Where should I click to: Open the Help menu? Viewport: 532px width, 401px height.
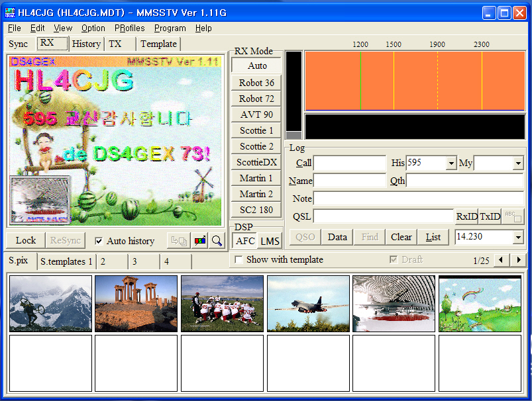(203, 28)
